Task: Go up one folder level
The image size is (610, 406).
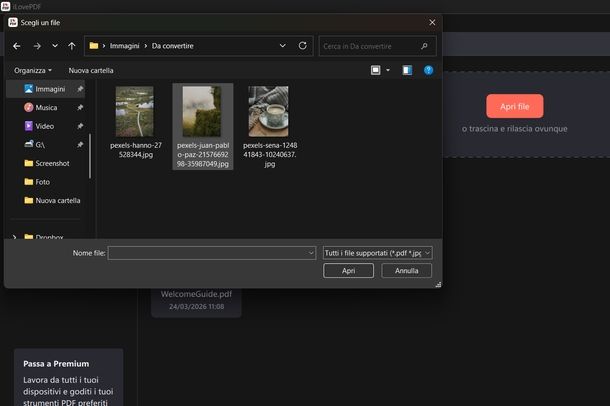Action: (x=72, y=46)
